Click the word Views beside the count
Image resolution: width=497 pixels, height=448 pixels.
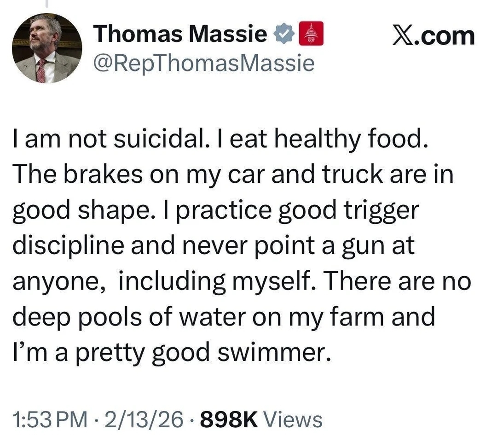pyautogui.click(x=295, y=420)
